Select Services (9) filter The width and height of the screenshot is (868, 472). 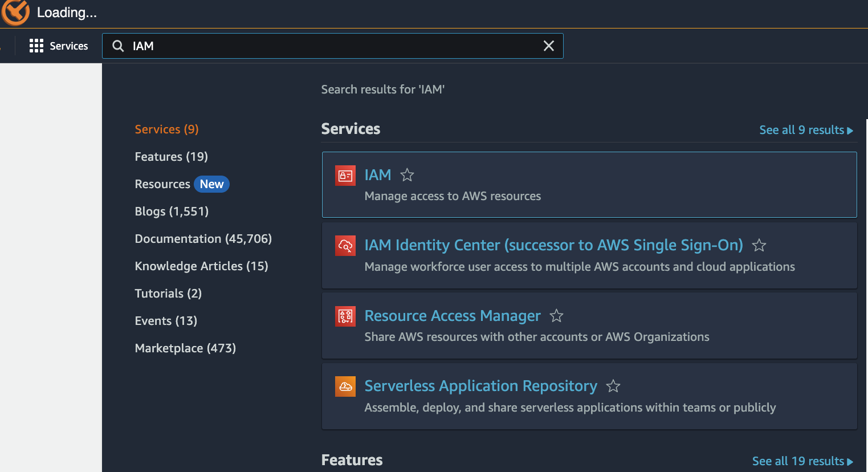tap(167, 129)
